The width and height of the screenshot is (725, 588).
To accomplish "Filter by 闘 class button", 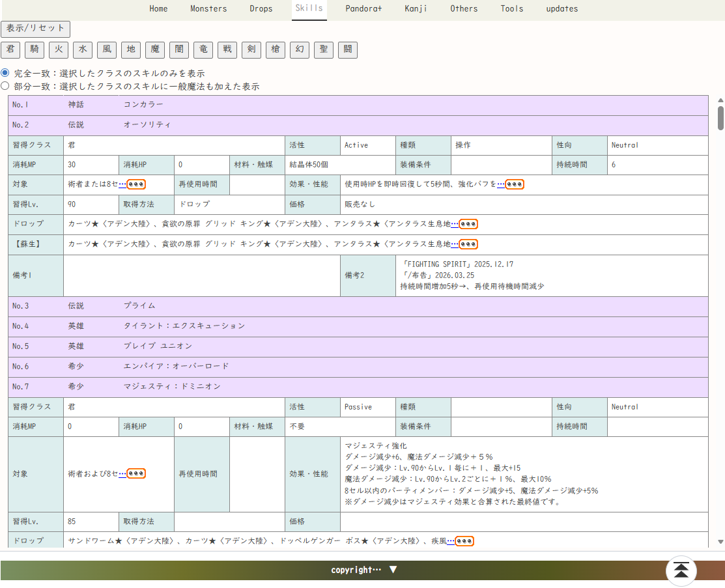I will click(348, 50).
